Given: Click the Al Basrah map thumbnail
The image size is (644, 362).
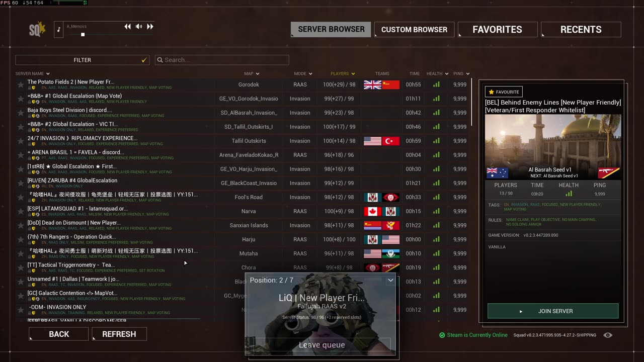Looking at the screenshot, I should click(x=553, y=147).
